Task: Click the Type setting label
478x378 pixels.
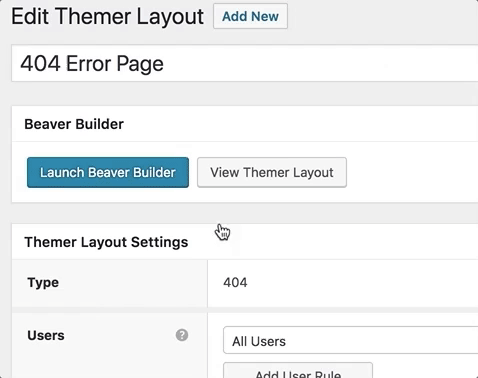Action: click(x=43, y=283)
